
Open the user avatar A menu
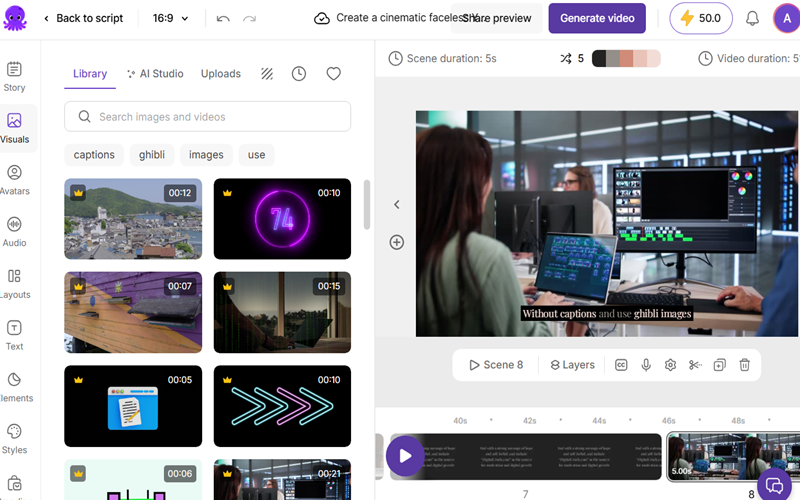tap(786, 18)
